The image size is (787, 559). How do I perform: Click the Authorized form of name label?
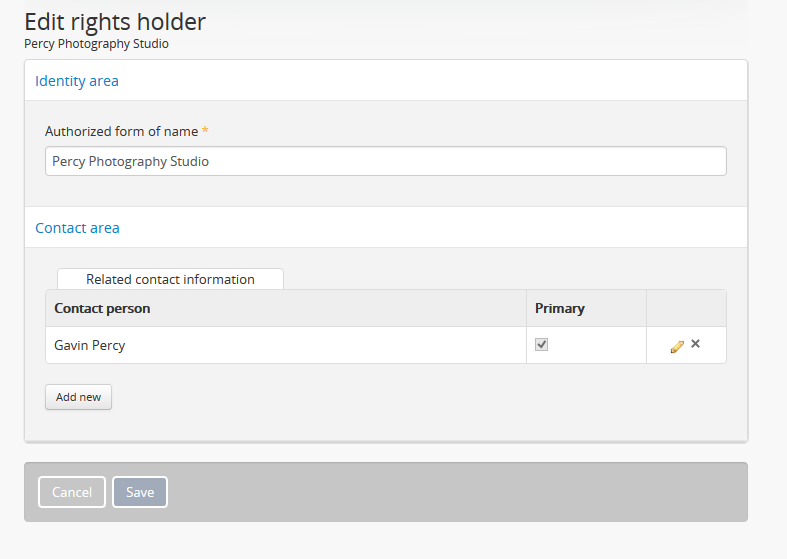coord(121,131)
